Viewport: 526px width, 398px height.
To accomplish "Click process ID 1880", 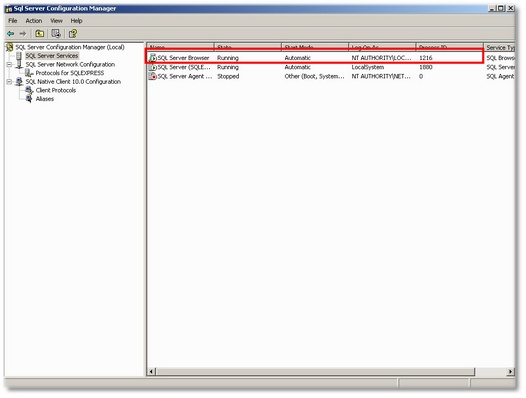I will click(x=426, y=67).
